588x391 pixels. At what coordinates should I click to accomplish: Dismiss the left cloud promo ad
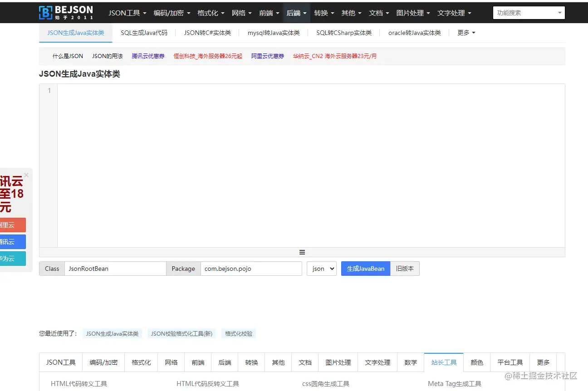tap(26, 175)
